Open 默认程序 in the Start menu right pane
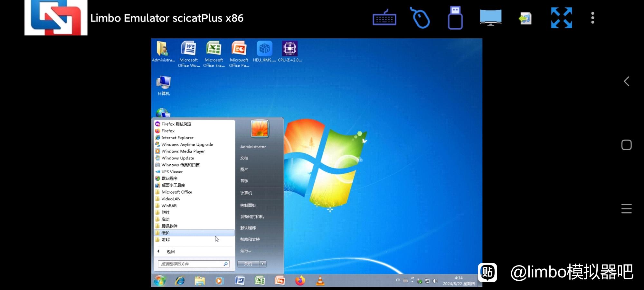 [x=248, y=228]
